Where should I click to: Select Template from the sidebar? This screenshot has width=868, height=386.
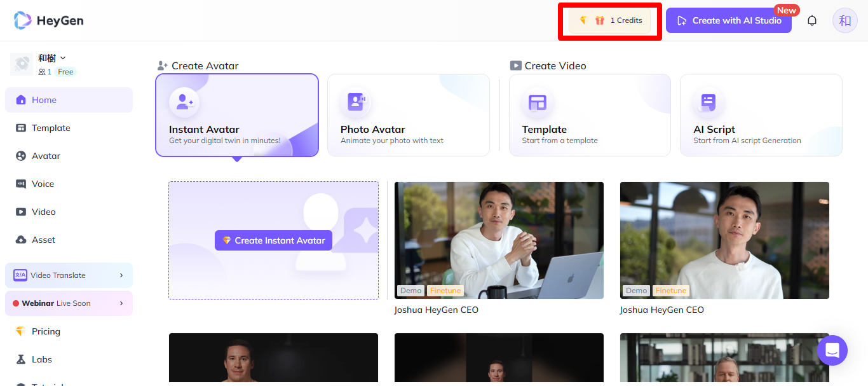(50, 128)
